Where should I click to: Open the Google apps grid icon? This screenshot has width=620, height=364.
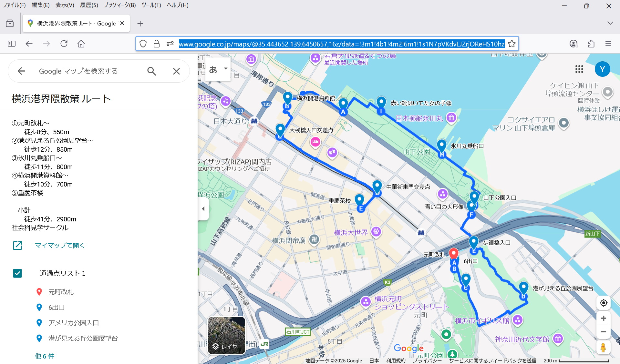point(579,69)
